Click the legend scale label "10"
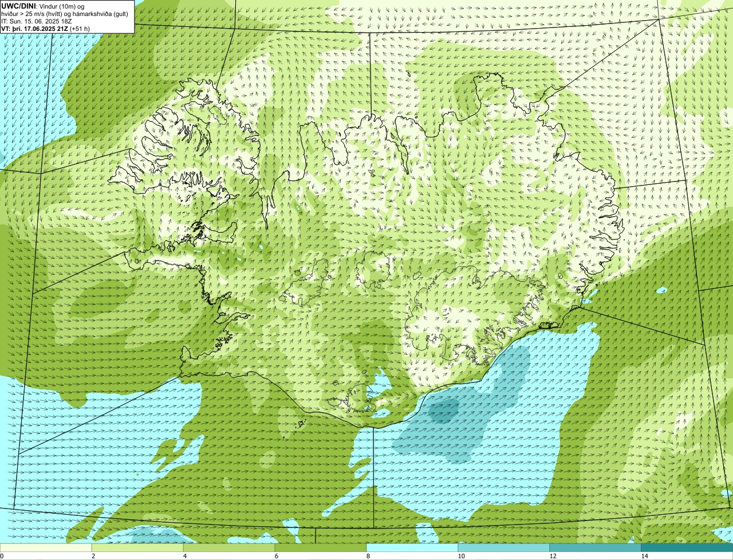Screen dimensions: 733x560 tap(461, 556)
